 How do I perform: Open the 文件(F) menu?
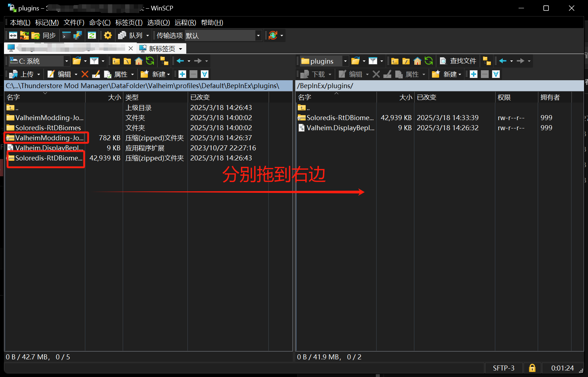[74, 23]
